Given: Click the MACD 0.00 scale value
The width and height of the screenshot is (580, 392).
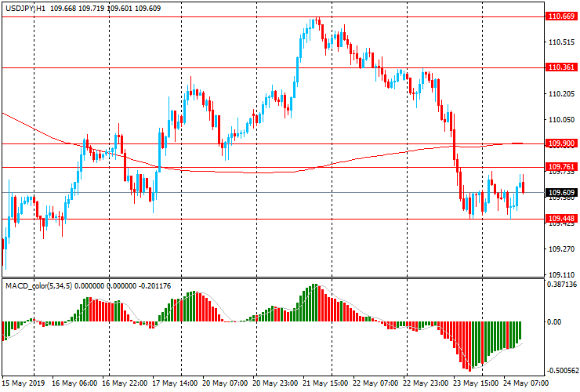Looking at the screenshot, I should pos(554,322).
